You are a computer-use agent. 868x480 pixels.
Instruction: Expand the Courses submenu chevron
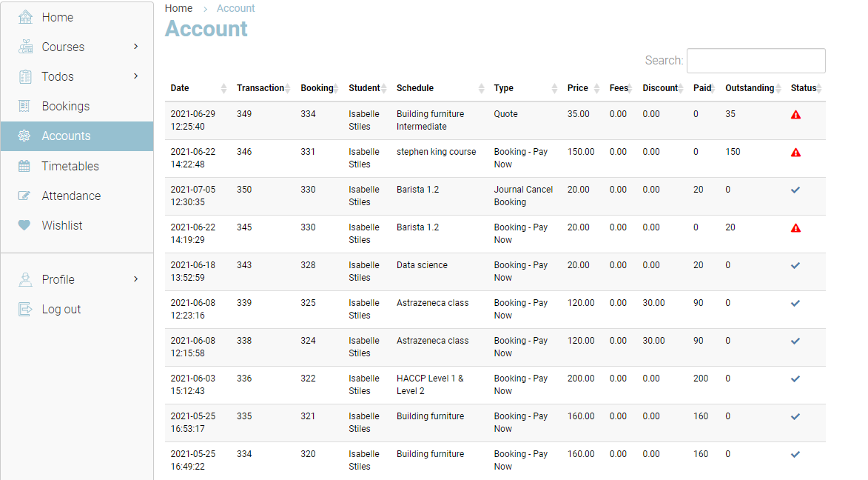click(x=135, y=47)
